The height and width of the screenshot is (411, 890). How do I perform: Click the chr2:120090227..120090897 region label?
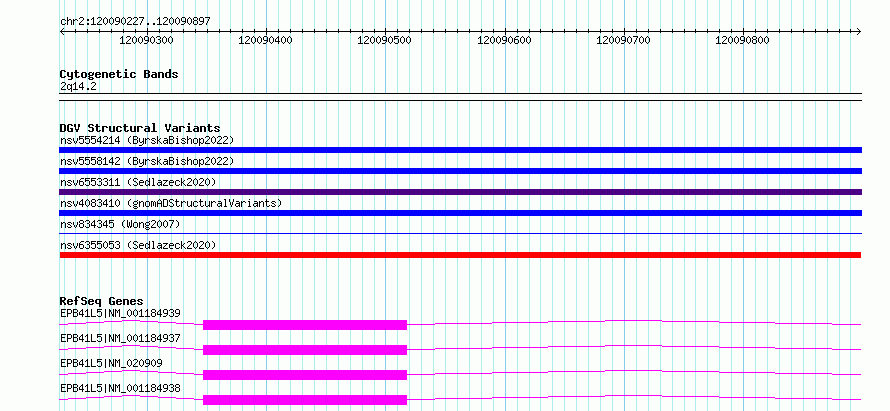pos(135,21)
